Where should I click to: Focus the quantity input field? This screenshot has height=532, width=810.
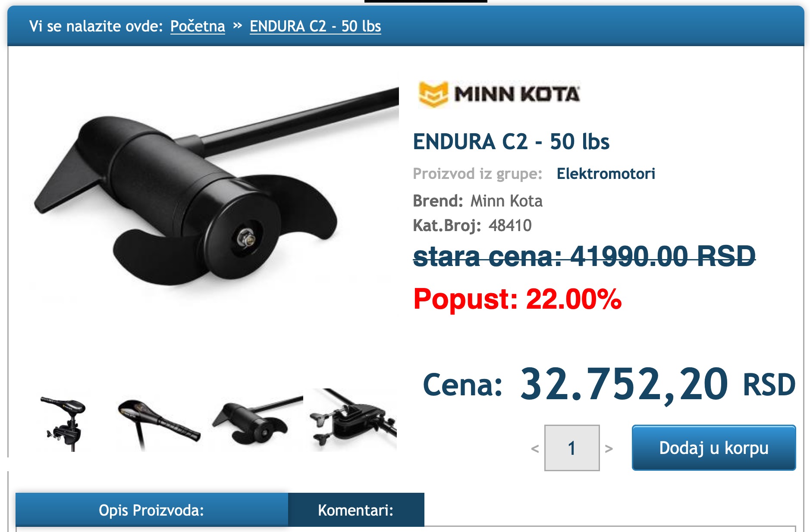coord(572,448)
